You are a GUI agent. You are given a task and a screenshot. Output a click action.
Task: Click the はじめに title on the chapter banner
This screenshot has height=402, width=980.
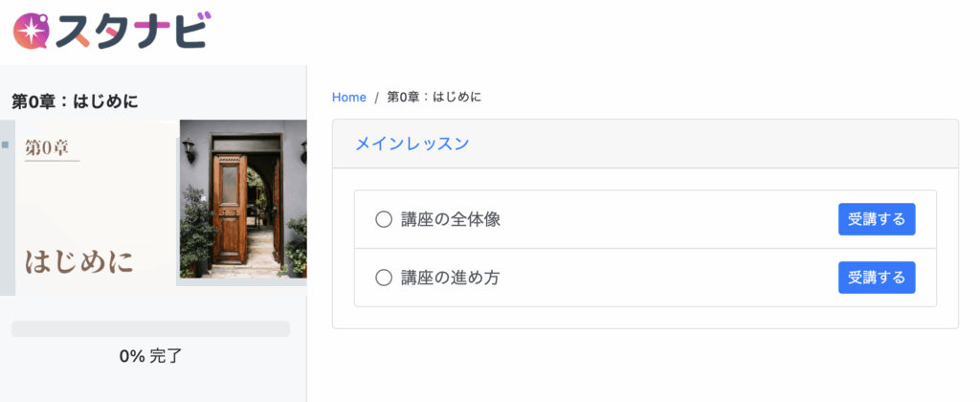tap(78, 261)
